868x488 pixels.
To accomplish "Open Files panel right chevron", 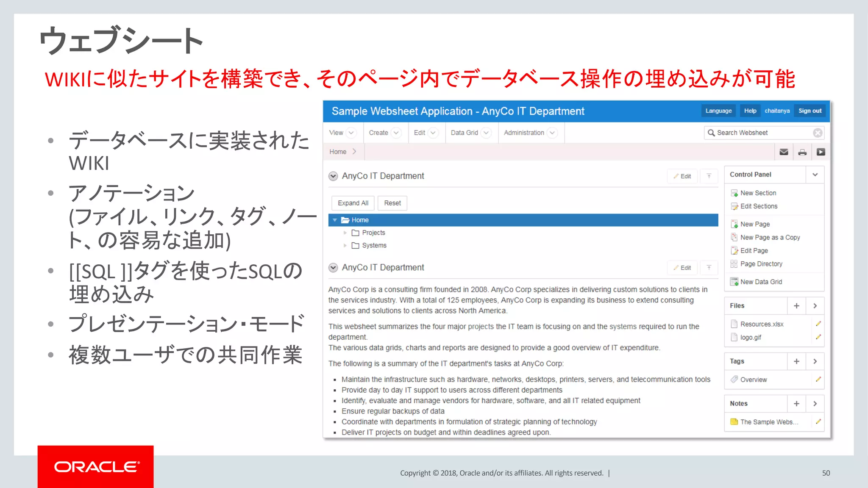I will pyautogui.click(x=815, y=306).
